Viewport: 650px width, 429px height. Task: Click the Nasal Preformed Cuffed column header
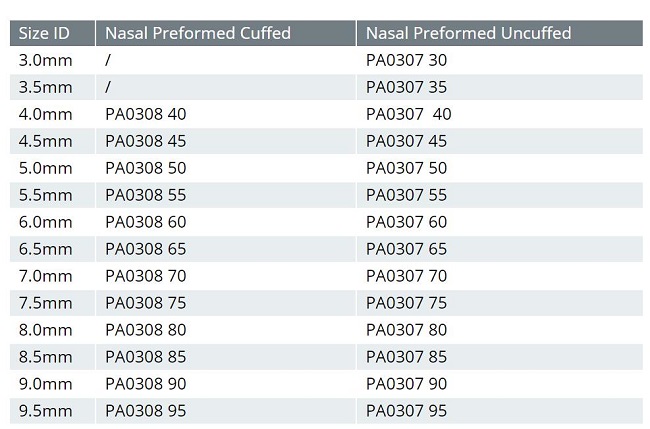pos(198,33)
